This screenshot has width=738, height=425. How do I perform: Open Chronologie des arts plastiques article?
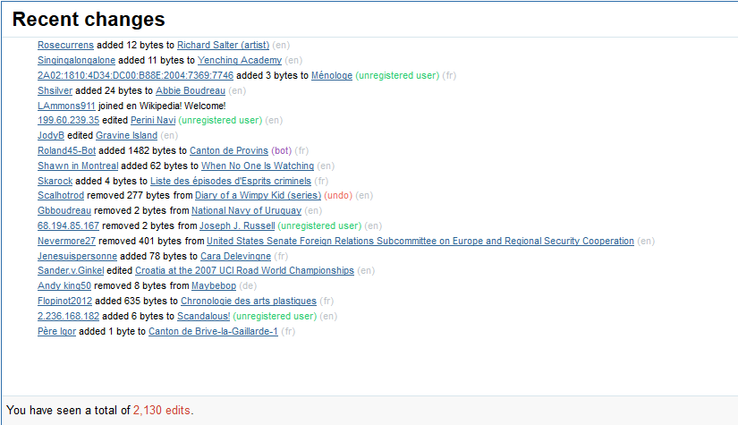pyautogui.click(x=249, y=301)
